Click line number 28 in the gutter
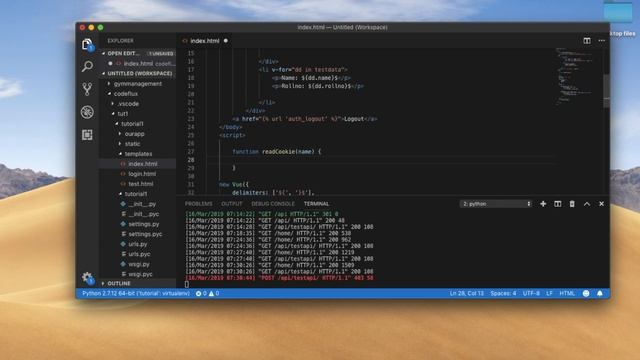The image size is (640, 360). point(191,160)
